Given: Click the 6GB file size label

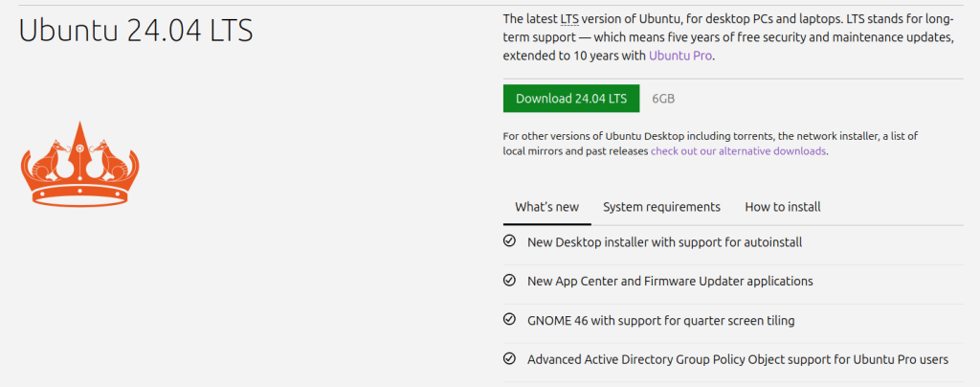Looking at the screenshot, I should 663,99.
